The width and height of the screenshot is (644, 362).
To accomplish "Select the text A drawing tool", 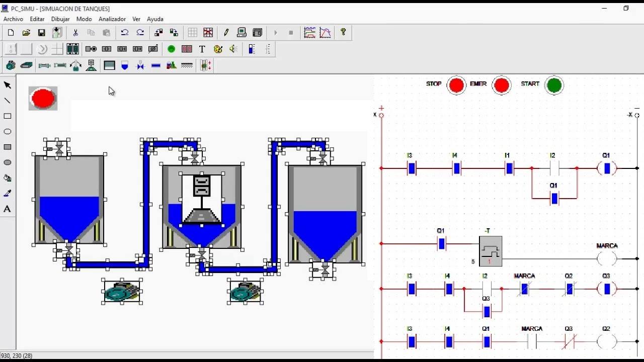I will [8, 209].
